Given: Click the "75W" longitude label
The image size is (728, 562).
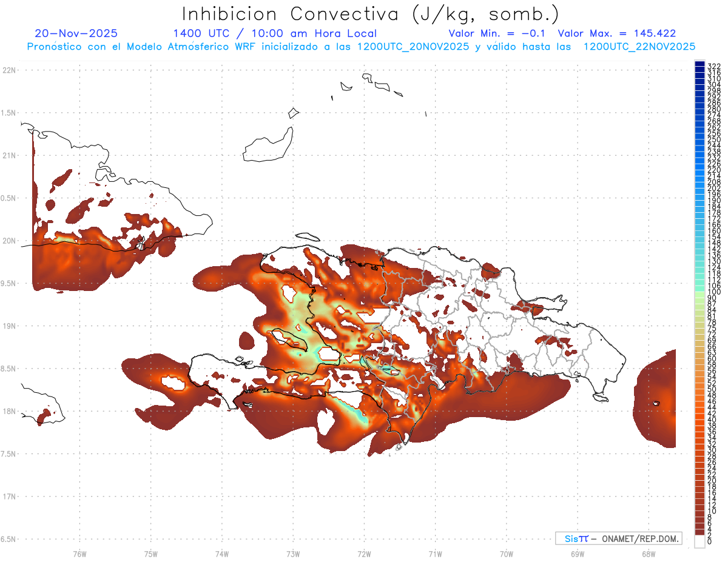Looking at the screenshot, I should (x=150, y=554).
